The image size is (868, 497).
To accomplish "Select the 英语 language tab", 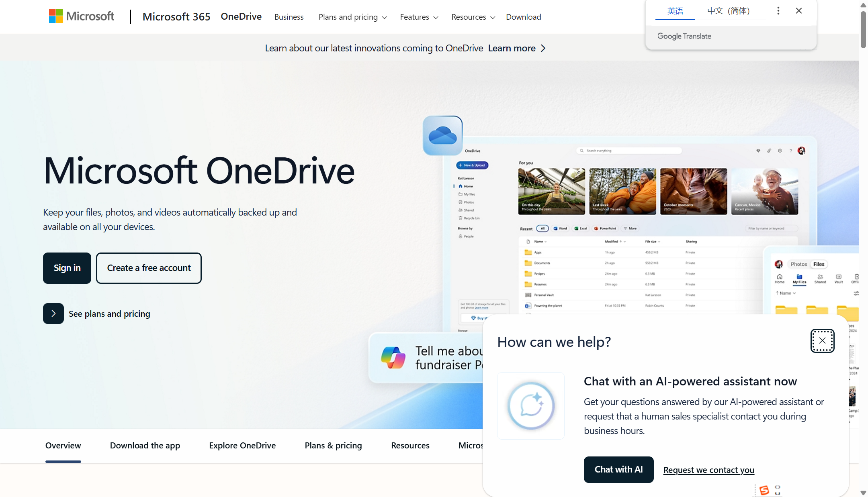I will [x=675, y=11].
